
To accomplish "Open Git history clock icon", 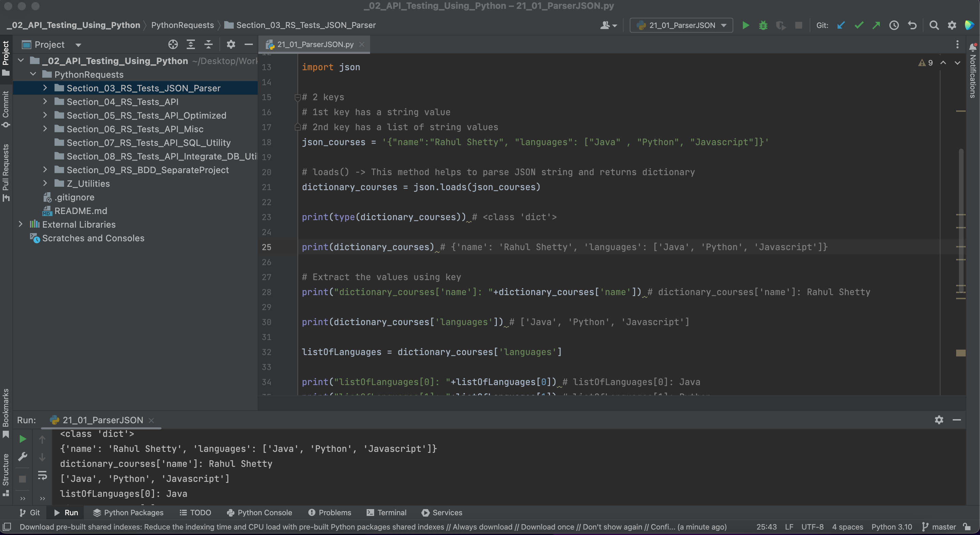I will (894, 26).
